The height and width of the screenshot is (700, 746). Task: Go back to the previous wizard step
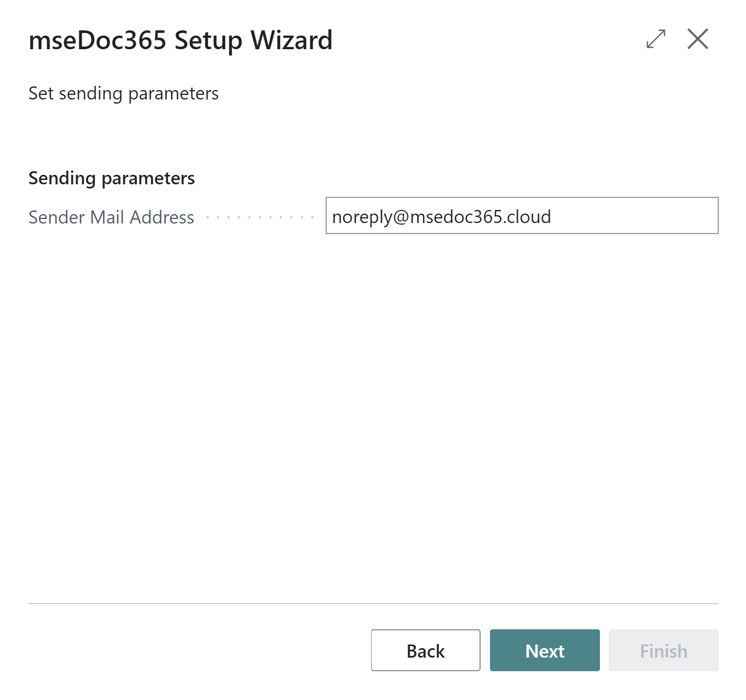tap(425, 650)
